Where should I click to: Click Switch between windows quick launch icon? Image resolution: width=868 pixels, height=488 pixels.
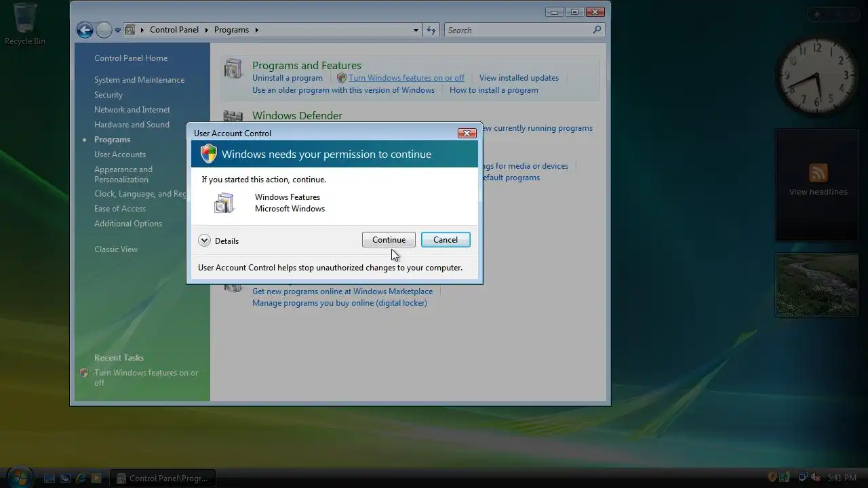[65, 478]
